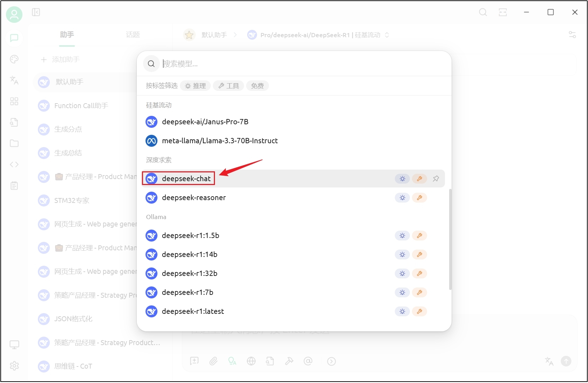Click the translate icon near send button
This screenshot has width=588, height=383.
pos(549,361)
